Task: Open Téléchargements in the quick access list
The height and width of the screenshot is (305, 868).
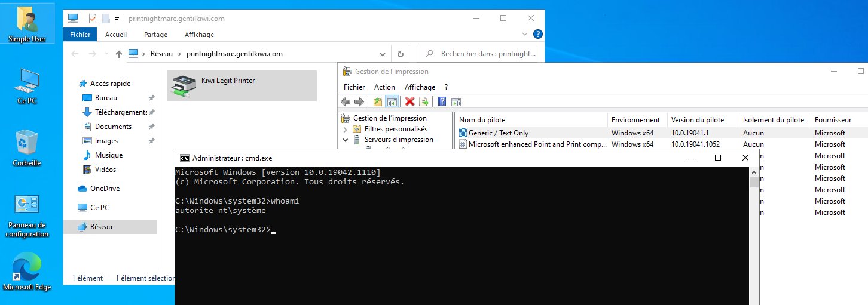Action: coord(121,112)
